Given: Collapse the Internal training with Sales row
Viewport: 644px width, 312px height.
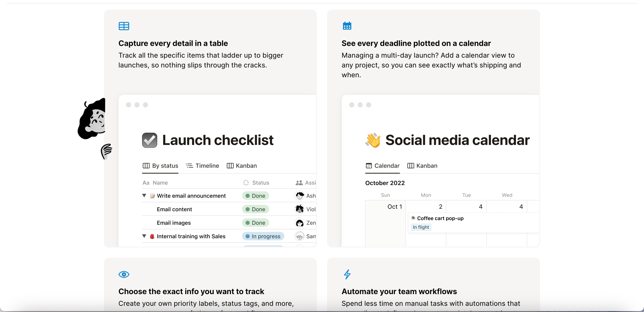Looking at the screenshot, I should [x=144, y=236].
